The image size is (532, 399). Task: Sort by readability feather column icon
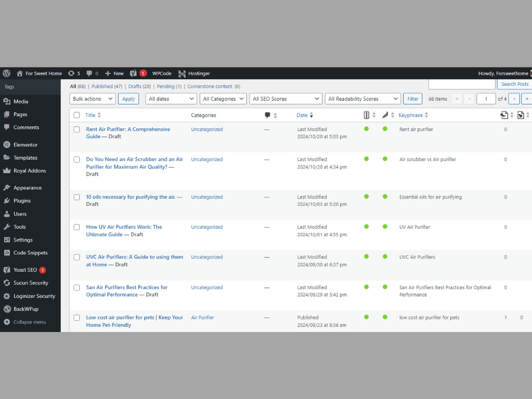coord(385,115)
